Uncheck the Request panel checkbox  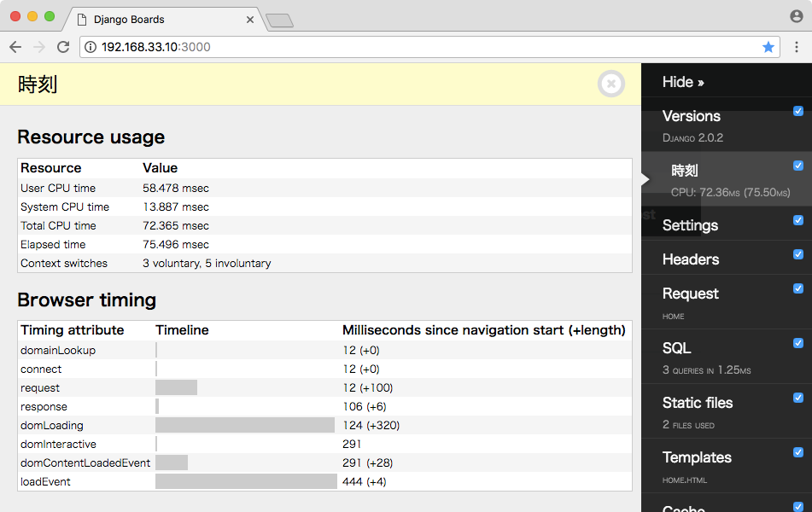point(798,288)
